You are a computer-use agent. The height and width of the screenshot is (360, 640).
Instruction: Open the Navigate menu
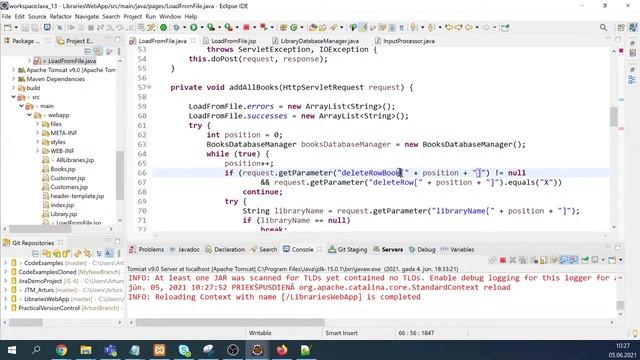(x=87, y=16)
